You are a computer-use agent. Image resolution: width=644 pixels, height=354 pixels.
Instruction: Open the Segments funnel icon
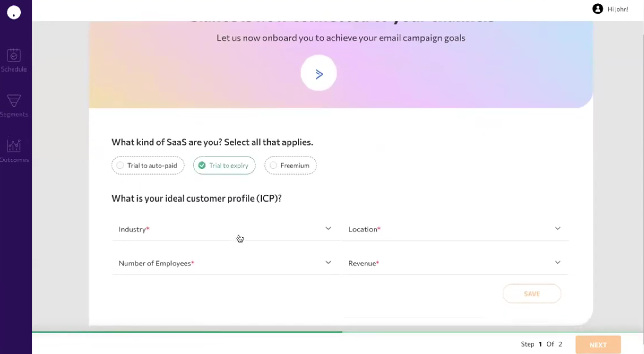pyautogui.click(x=14, y=101)
